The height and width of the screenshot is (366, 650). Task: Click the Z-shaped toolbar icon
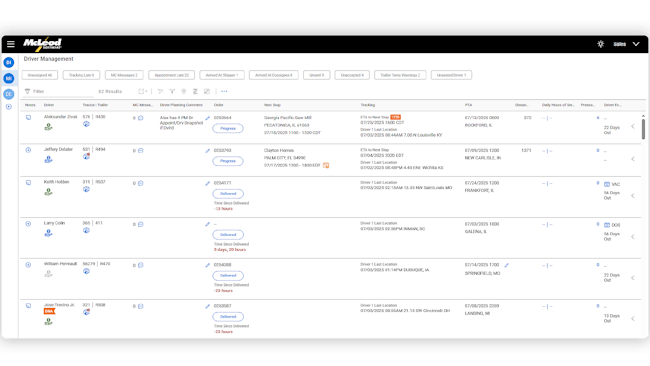pos(195,91)
